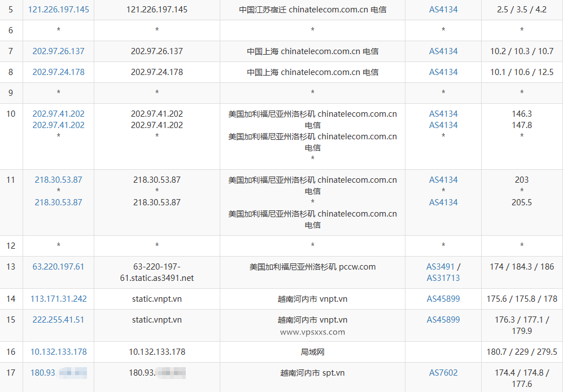Click the 202.97.24.178 IP address link
This screenshot has width=563, height=392.
(58, 72)
